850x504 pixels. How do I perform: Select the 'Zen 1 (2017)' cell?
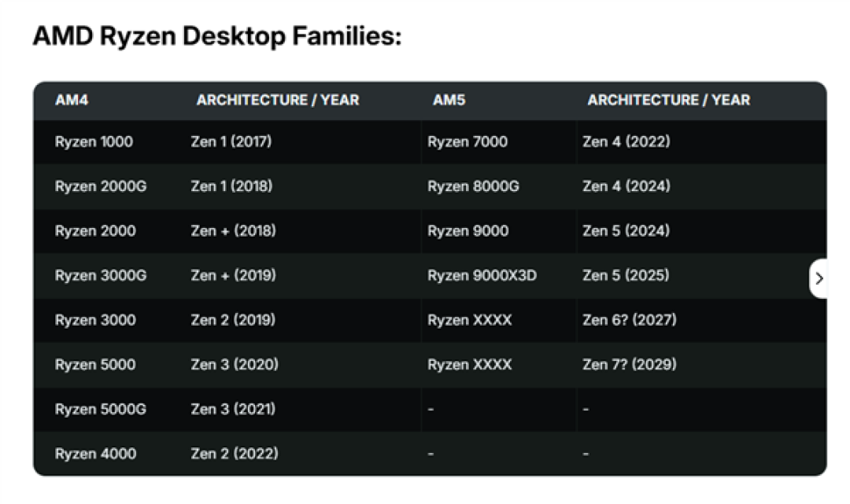[x=231, y=142]
